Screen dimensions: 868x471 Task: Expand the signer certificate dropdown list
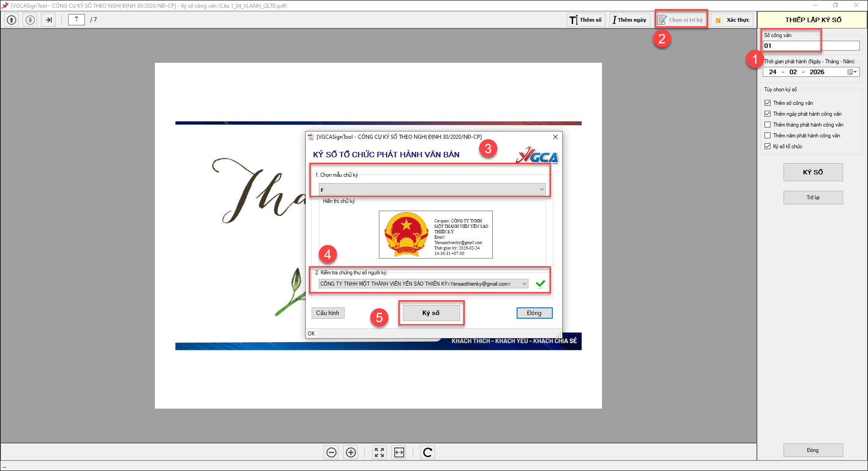[x=524, y=284]
